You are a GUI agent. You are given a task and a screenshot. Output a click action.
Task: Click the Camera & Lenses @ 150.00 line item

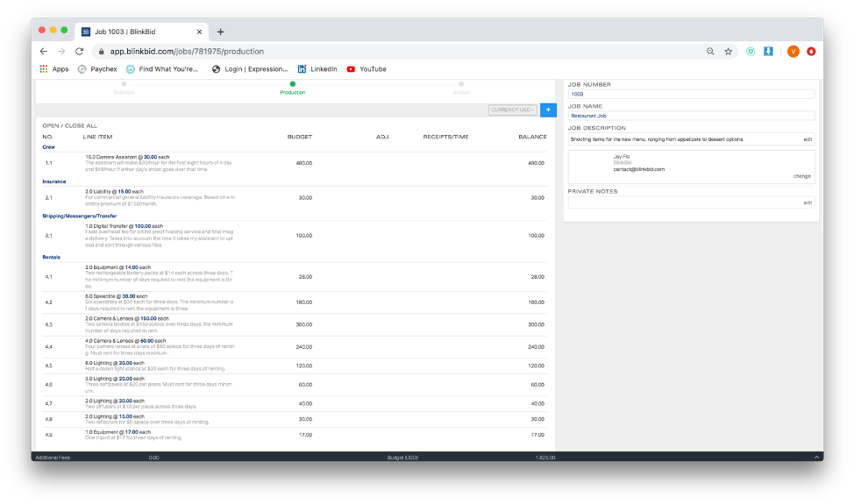tap(127, 318)
